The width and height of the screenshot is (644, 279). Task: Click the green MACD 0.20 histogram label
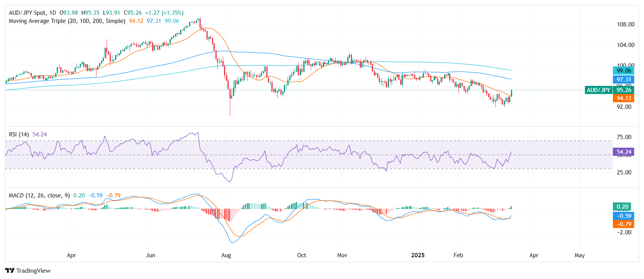pyautogui.click(x=622, y=207)
